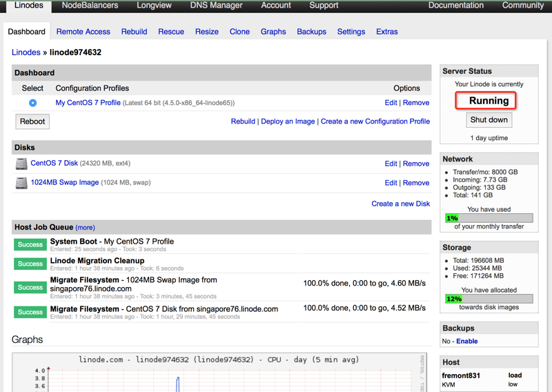Open the Rebuild tab
The height and width of the screenshot is (392, 552).
point(134,32)
